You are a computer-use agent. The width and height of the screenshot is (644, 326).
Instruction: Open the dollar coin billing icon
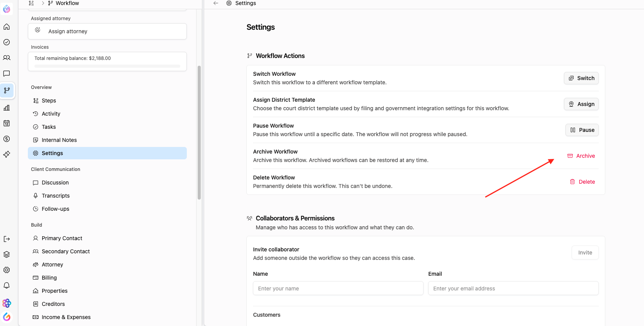coord(7,139)
